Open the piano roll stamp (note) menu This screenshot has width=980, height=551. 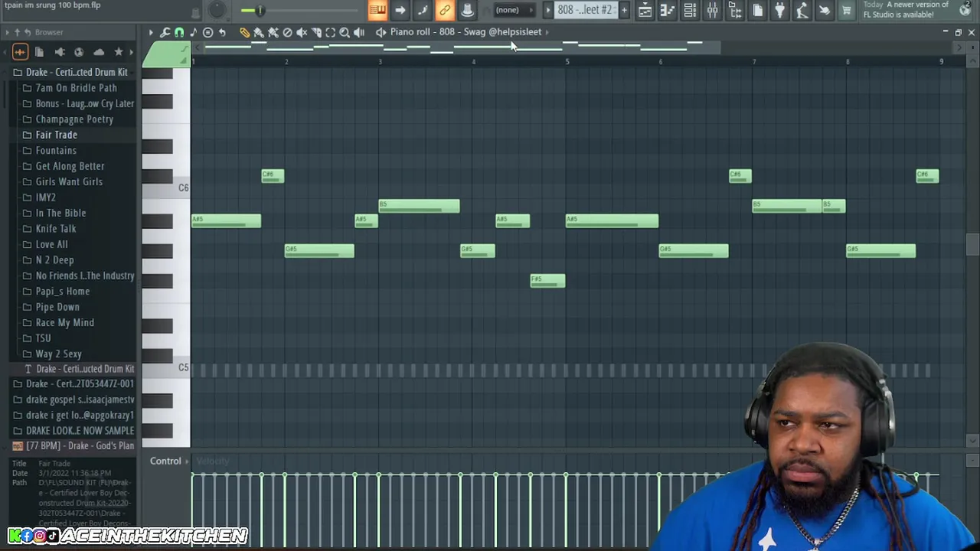point(194,32)
